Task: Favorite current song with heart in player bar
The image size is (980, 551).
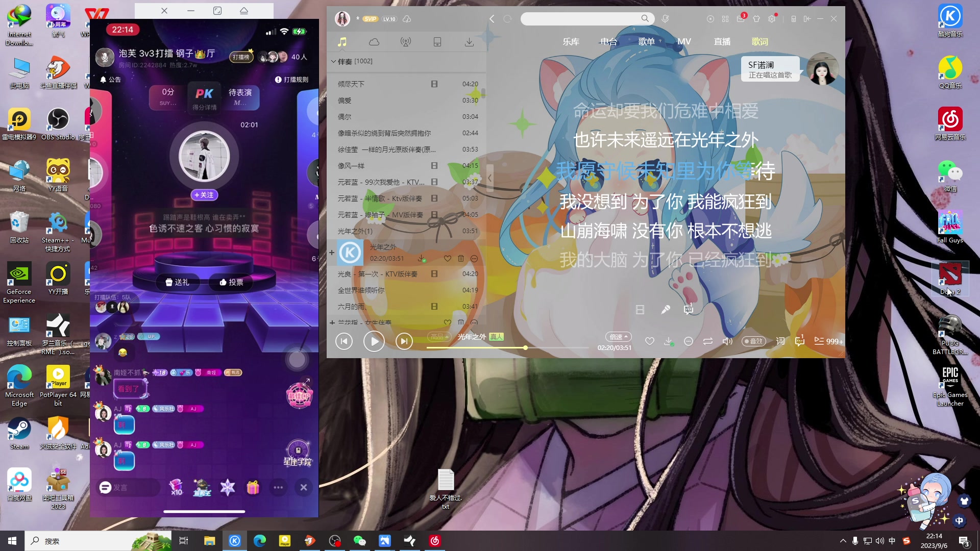Action: (650, 341)
